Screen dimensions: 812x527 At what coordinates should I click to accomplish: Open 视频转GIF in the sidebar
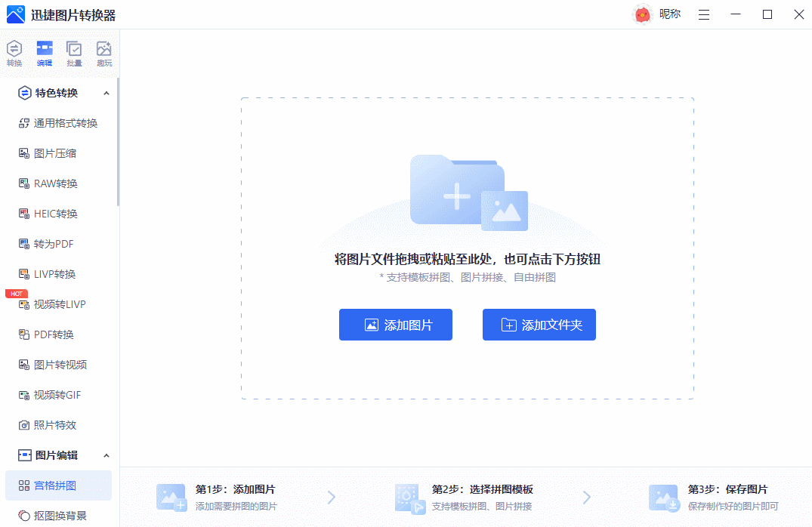click(x=58, y=395)
